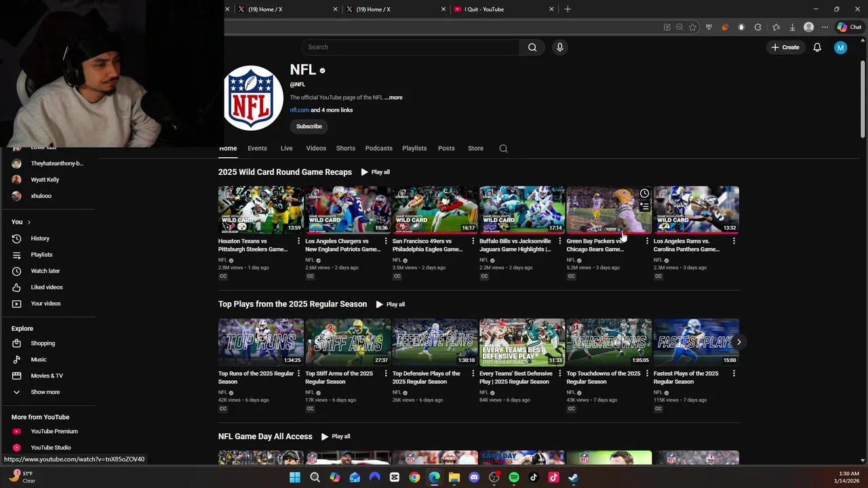Image resolution: width=868 pixels, height=488 pixels.
Task: Open YouTube notifications bell
Action: pos(817,47)
